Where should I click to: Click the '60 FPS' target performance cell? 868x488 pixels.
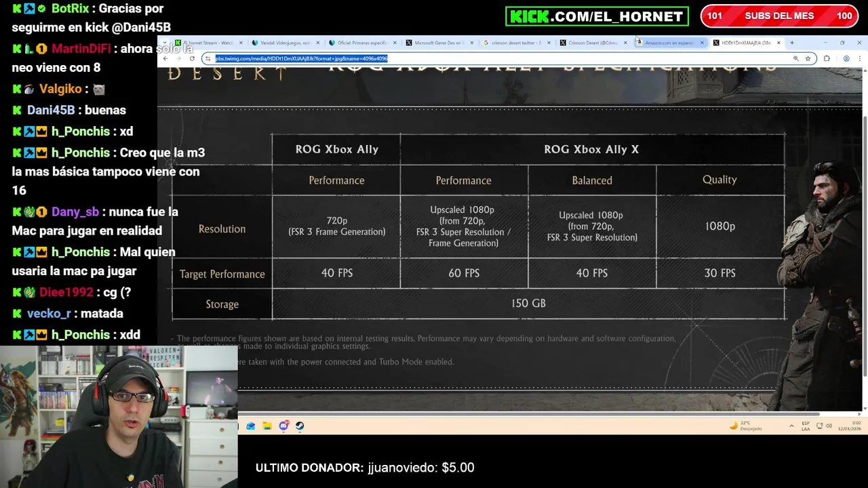point(464,273)
